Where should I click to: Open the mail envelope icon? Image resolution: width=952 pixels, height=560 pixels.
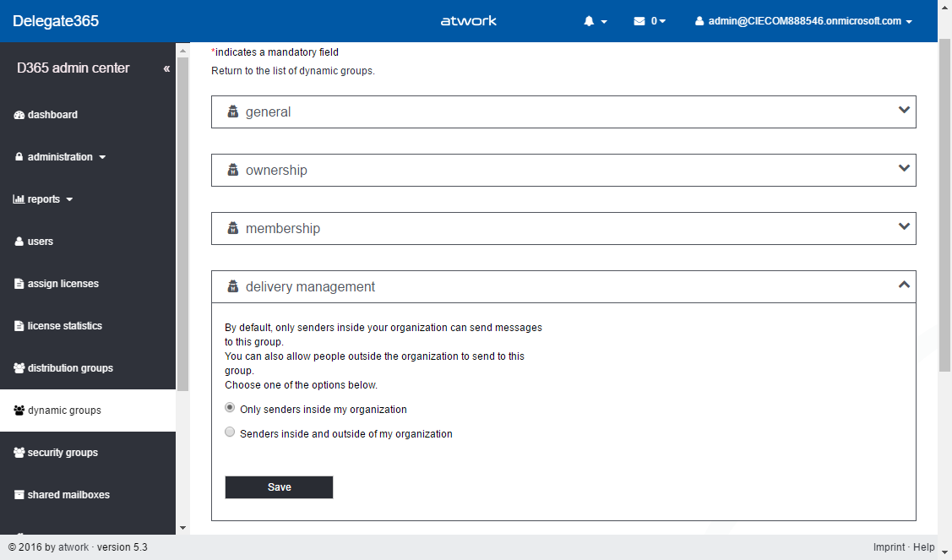pos(639,21)
